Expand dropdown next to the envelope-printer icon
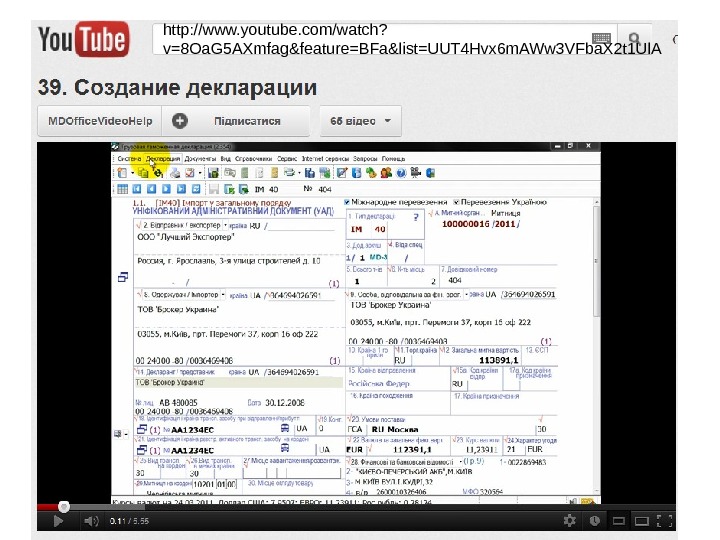The image size is (720, 540). 299,174
